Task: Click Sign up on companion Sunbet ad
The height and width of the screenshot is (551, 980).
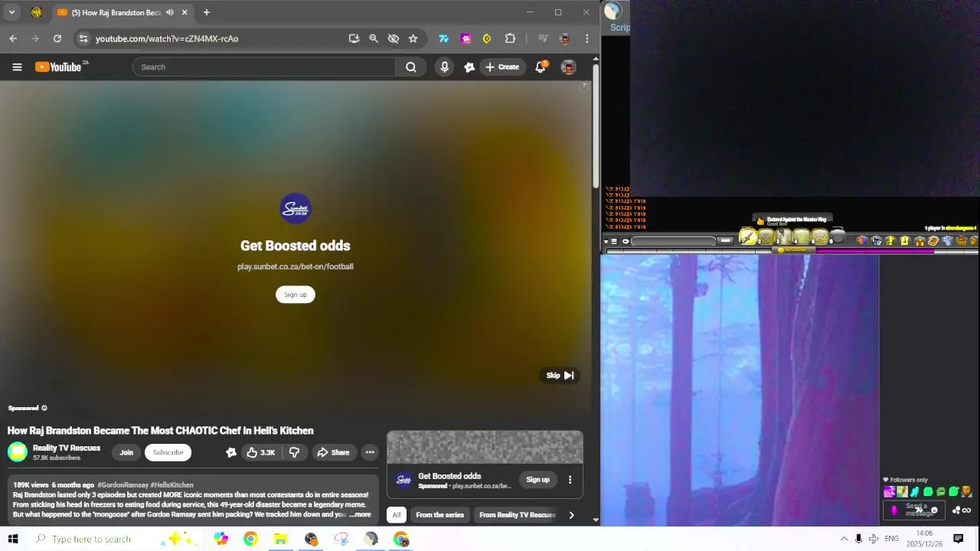Action: click(x=537, y=481)
